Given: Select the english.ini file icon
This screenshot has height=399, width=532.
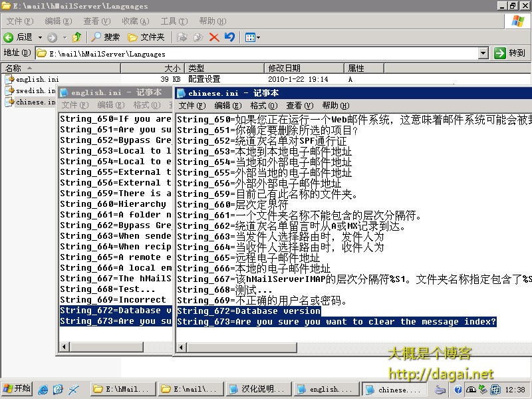Looking at the screenshot, I should tap(9, 79).
